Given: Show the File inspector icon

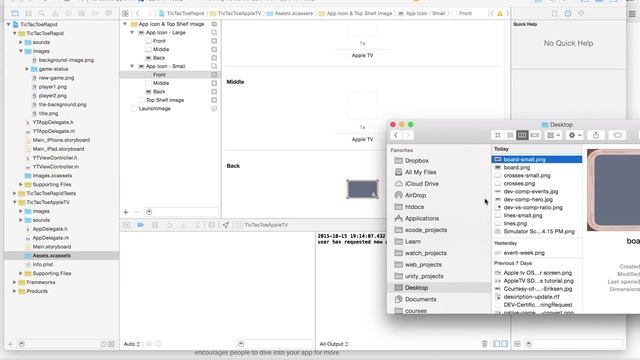Looking at the screenshot, I should pos(555,13).
